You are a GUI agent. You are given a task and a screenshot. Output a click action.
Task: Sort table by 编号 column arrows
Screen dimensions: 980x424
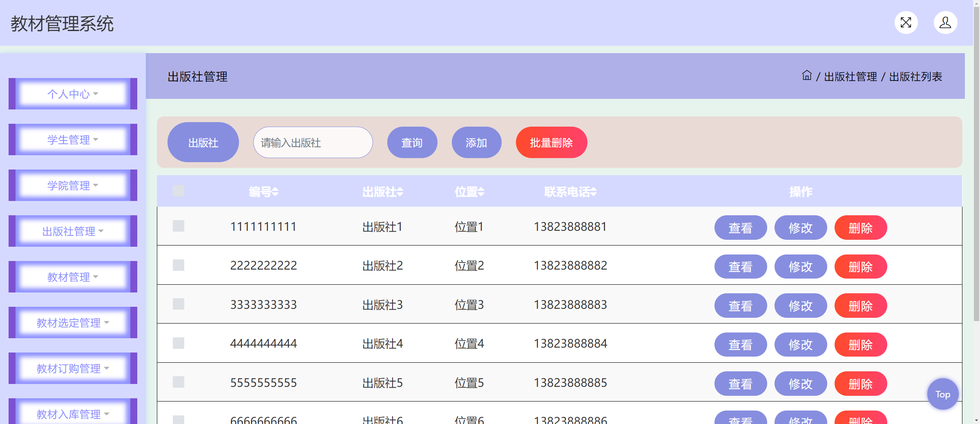pyautogui.click(x=275, y=192)
